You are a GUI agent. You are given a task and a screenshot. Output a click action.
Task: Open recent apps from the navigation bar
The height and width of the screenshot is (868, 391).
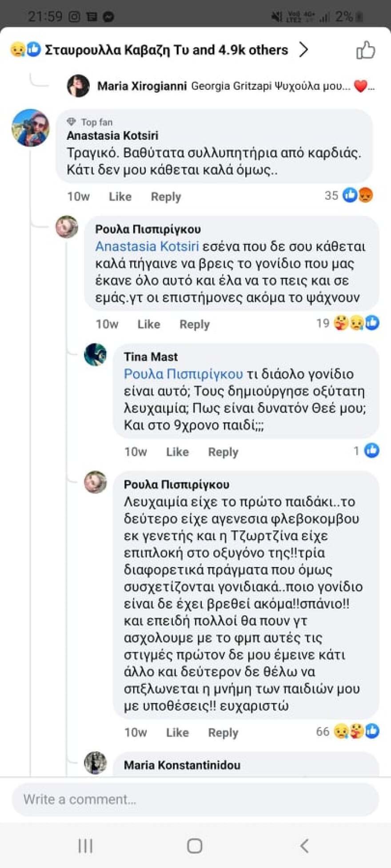point(85,846)
